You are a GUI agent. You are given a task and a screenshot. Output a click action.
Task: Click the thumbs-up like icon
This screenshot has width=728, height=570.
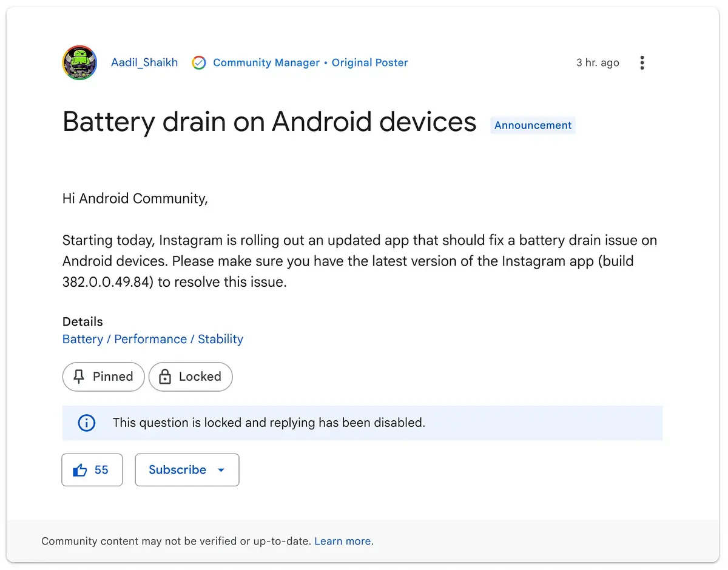(81, 469)
